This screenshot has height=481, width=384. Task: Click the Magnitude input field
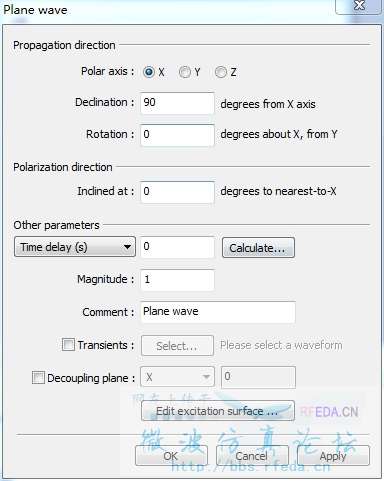177,280
